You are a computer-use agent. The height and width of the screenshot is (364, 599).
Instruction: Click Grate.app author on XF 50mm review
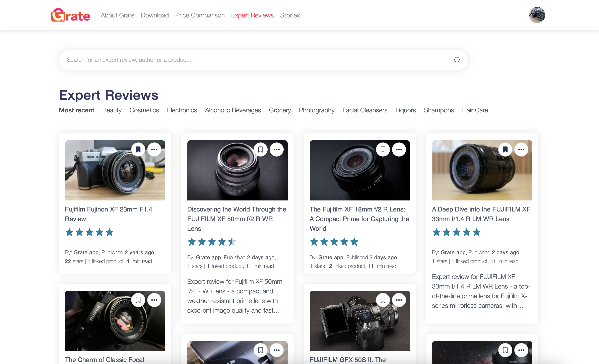pos(208,257)
